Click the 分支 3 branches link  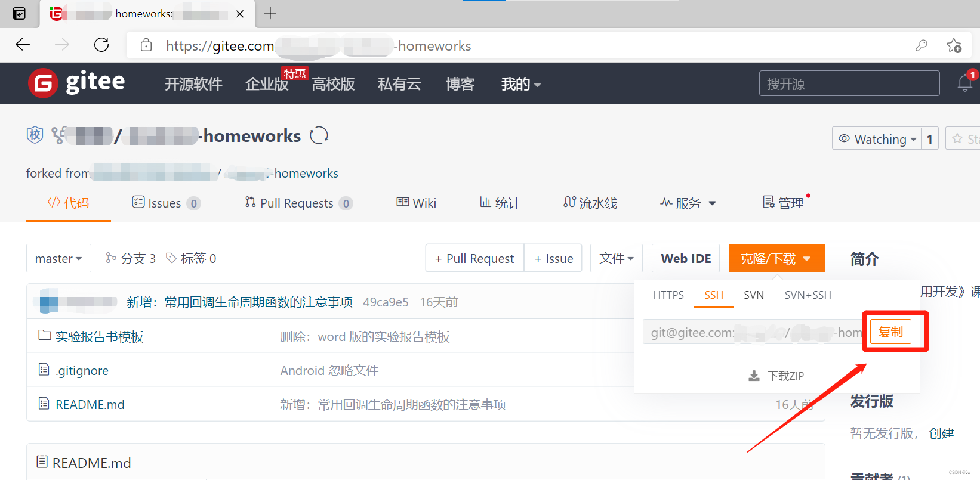[131, 258]
